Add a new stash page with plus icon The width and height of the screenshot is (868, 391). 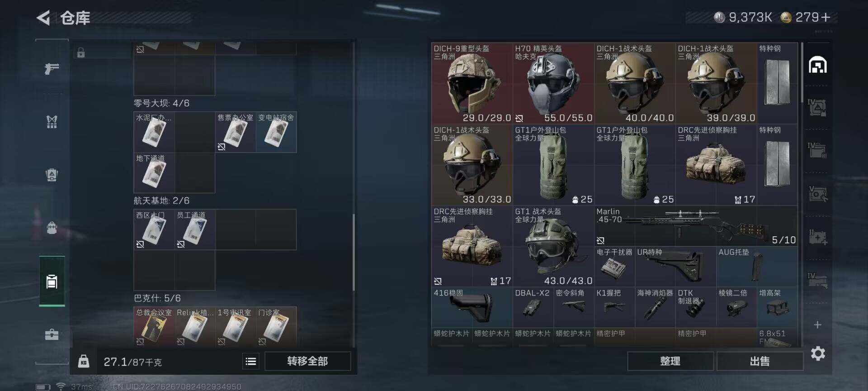tap(817, 324)
